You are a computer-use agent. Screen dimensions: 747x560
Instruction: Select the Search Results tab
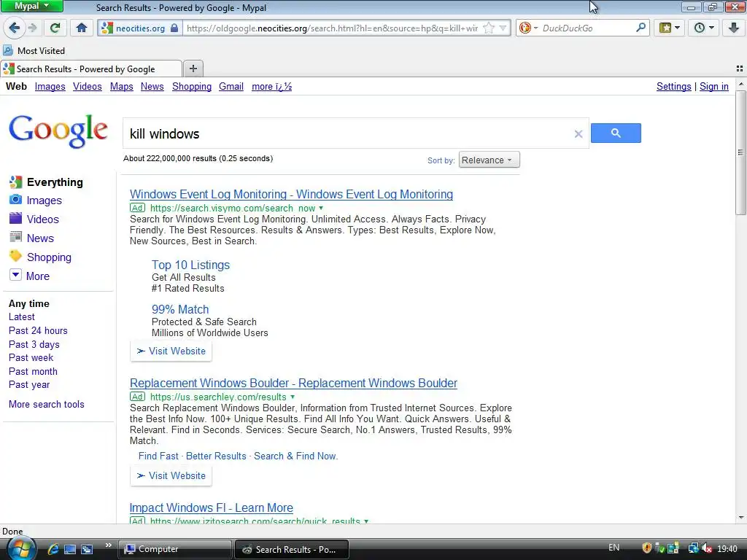pos(91,69)
